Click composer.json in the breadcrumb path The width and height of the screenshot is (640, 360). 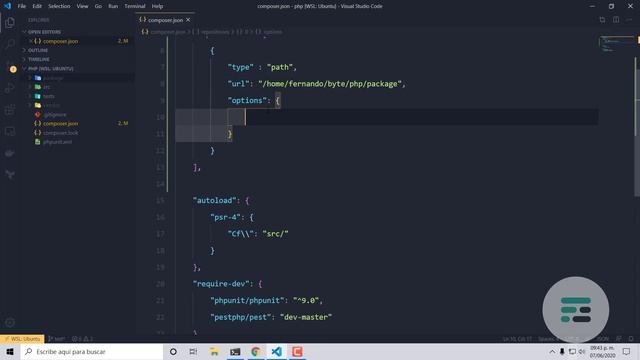pyautogui.click(x=167, y=32)
